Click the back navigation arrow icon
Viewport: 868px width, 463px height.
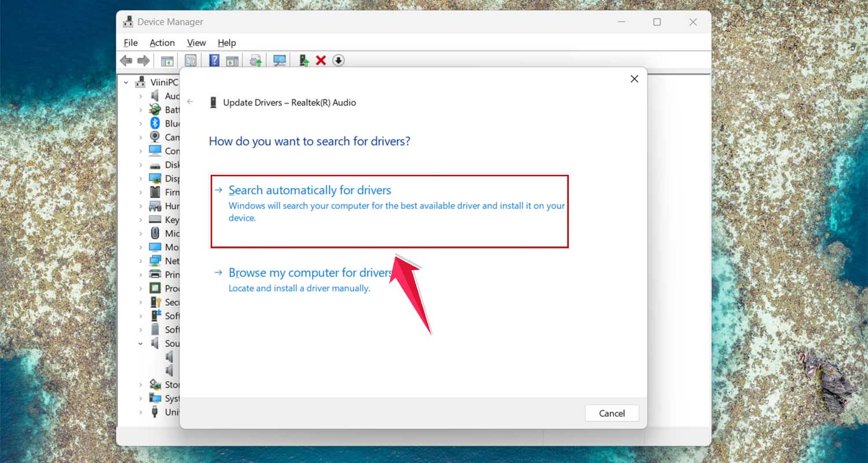pos(126,60)
